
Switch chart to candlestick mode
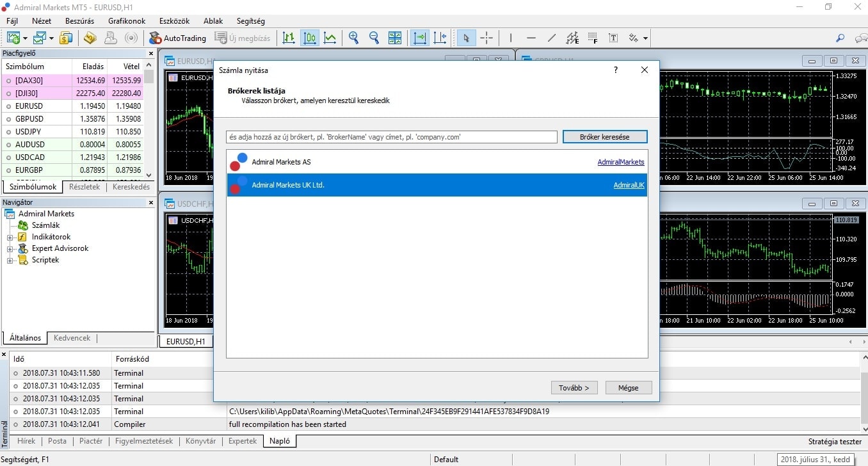(x=310, y=38)
